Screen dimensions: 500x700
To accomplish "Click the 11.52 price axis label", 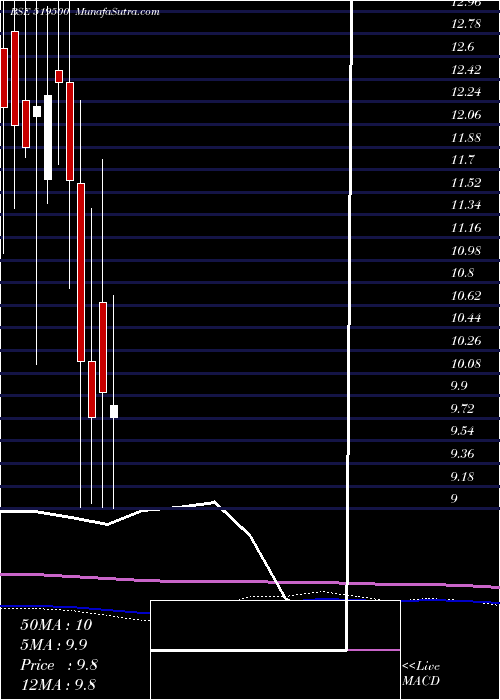I will click(466, 183).
